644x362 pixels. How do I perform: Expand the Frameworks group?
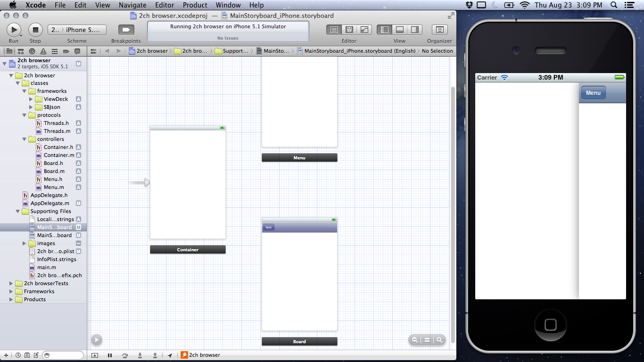pos(11,291)
